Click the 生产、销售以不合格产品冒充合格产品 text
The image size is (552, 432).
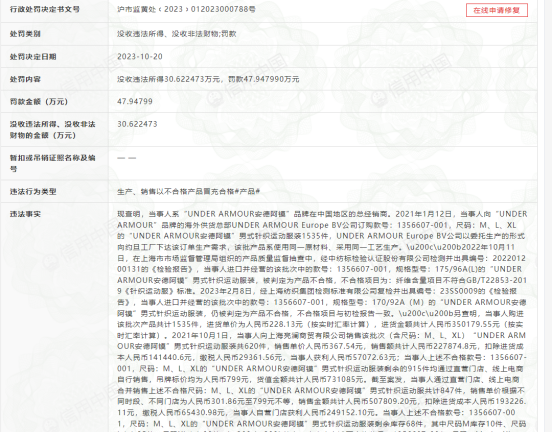click(x=188, y=192)
